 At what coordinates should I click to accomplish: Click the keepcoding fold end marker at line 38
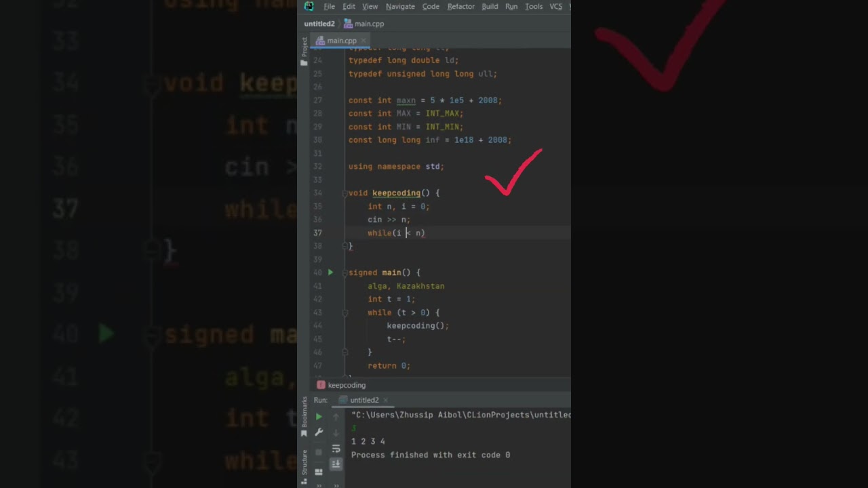(345, 246)
